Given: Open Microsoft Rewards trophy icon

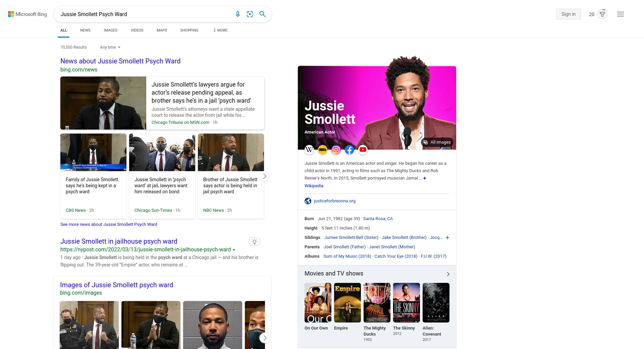Looking at the screenshot, I should pos(602,14).
